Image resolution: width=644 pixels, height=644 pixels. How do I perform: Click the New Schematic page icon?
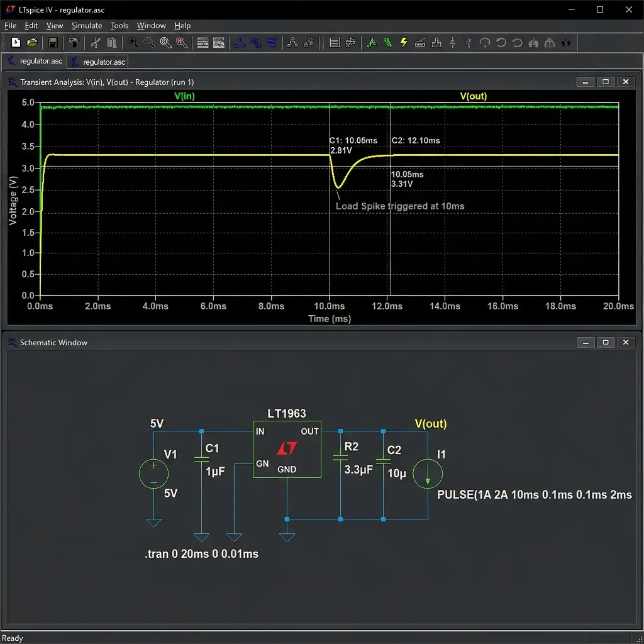coord(16,42)
